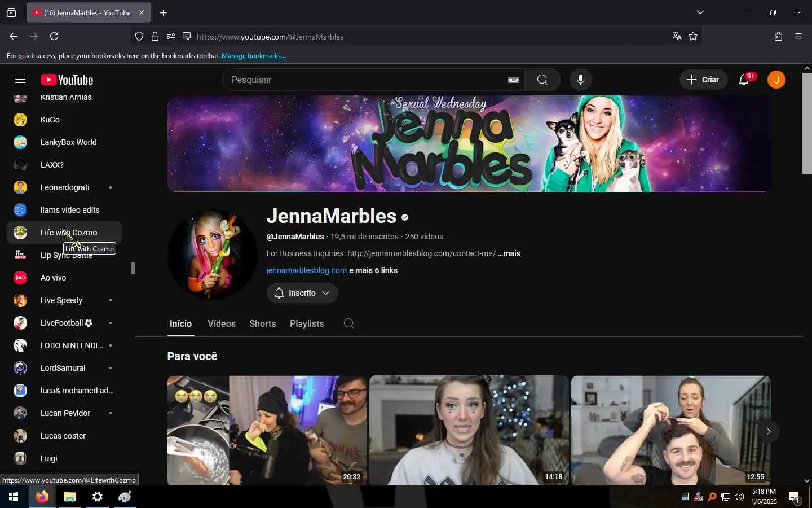The width and height of the screenshot is (812, 508).
Task: Open LordSamurai channel
Action: point(64,368)
